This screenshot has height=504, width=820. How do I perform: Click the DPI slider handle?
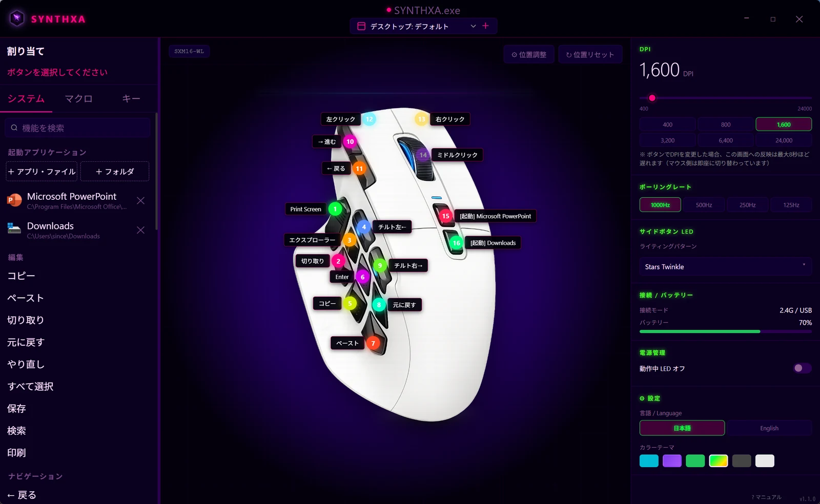click(652, 98)
